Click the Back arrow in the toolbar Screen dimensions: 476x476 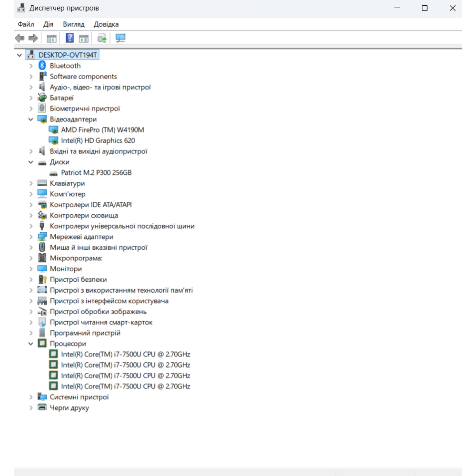click(x=20, y=38)
